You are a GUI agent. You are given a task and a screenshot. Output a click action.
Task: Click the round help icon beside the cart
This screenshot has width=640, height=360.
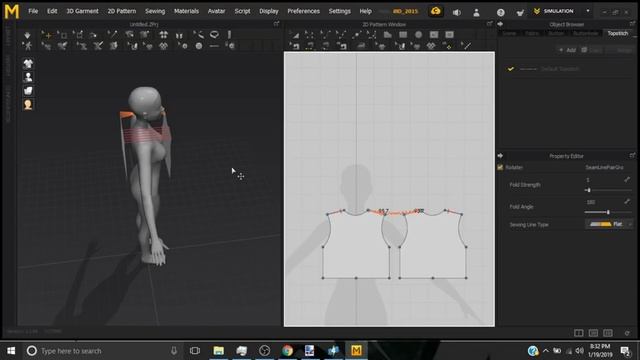pyautogui.click(x=500, y=12)
